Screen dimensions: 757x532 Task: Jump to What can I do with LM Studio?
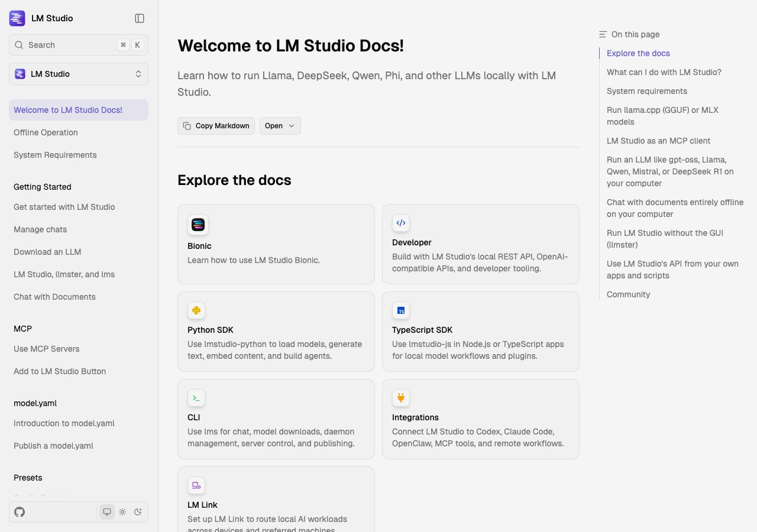[664, 72]
